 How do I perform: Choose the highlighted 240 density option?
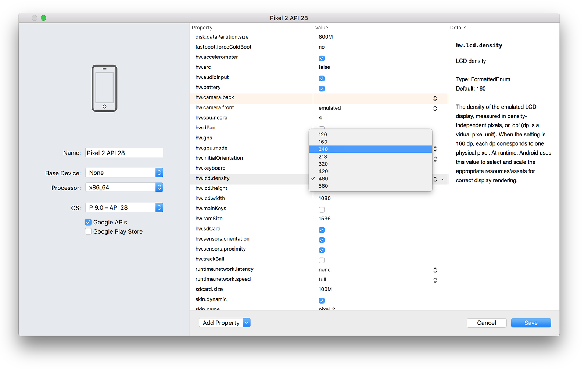(370, 149)
